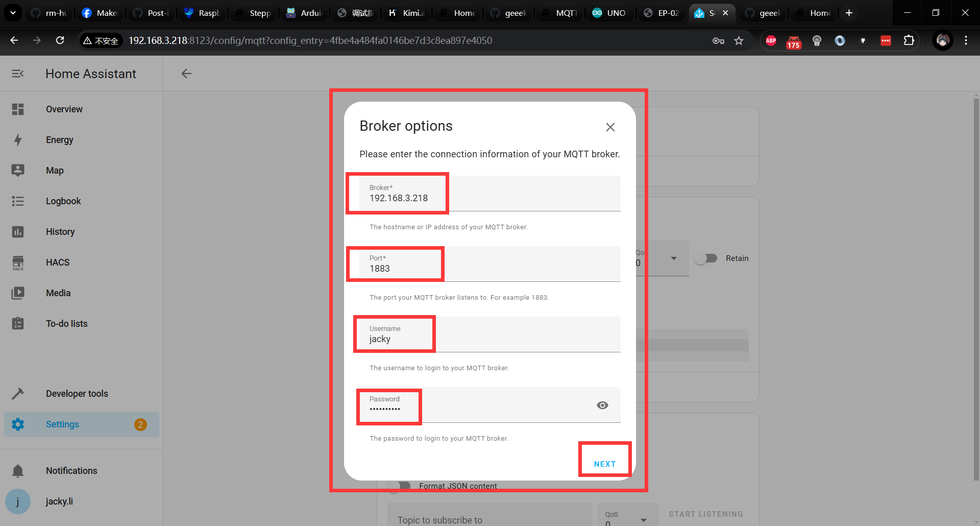Open the Logbook panel
The image size is (980, 526).
82,201
